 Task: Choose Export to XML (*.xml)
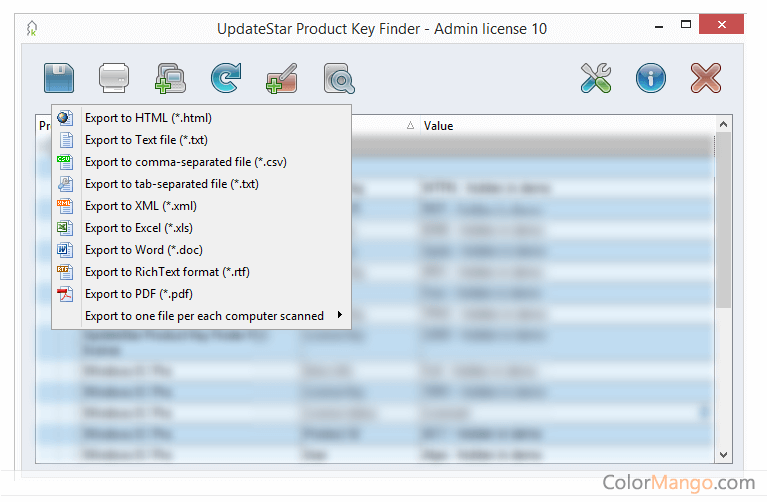[140, 206]
